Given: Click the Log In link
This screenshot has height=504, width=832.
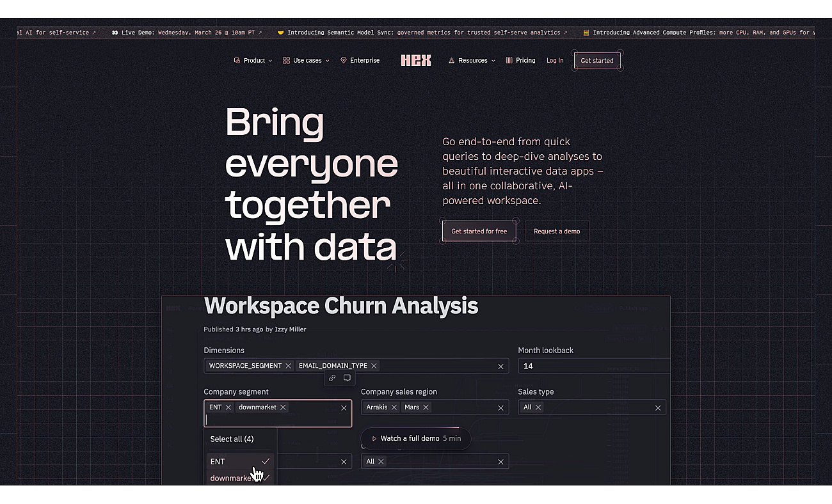Looking at the screenshot, I should tap(555, 60).
